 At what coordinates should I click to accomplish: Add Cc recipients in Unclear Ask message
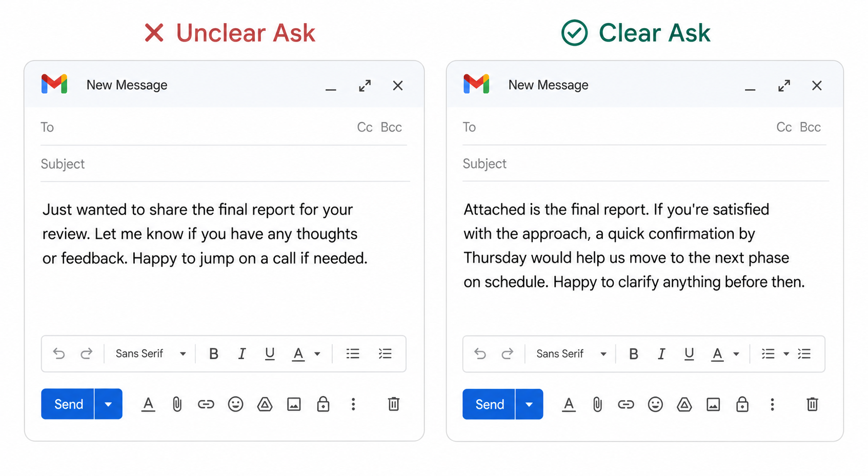tap(365, 127)
